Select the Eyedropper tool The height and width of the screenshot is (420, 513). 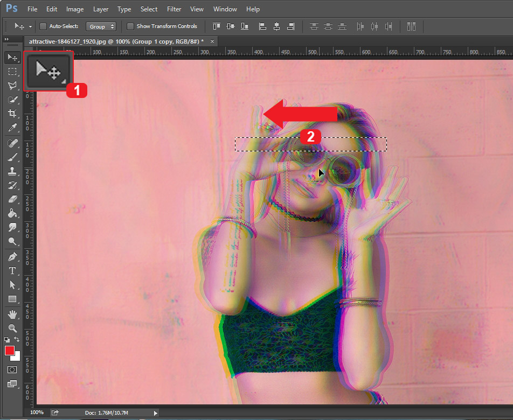pos(12,128)
